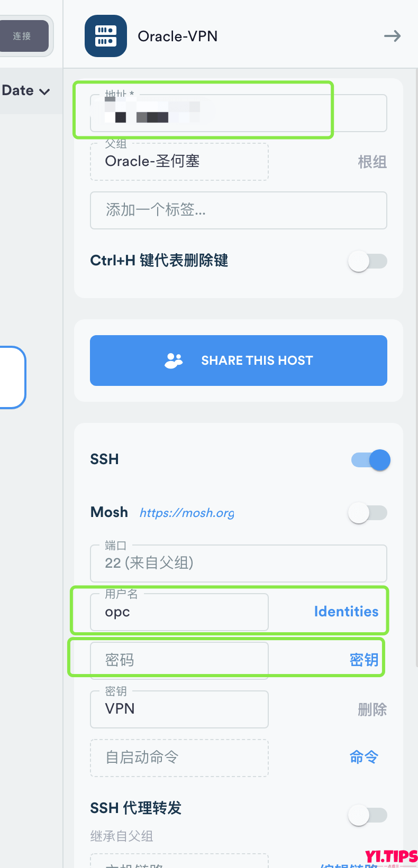Click the username field containing opc

pos(179,612)
